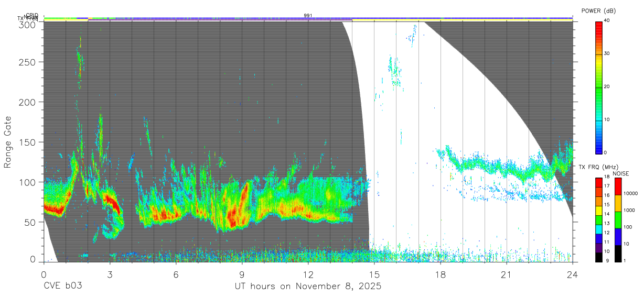Click the 40 label on the power scale
This screenshot has height=297, width=644.
608,21
